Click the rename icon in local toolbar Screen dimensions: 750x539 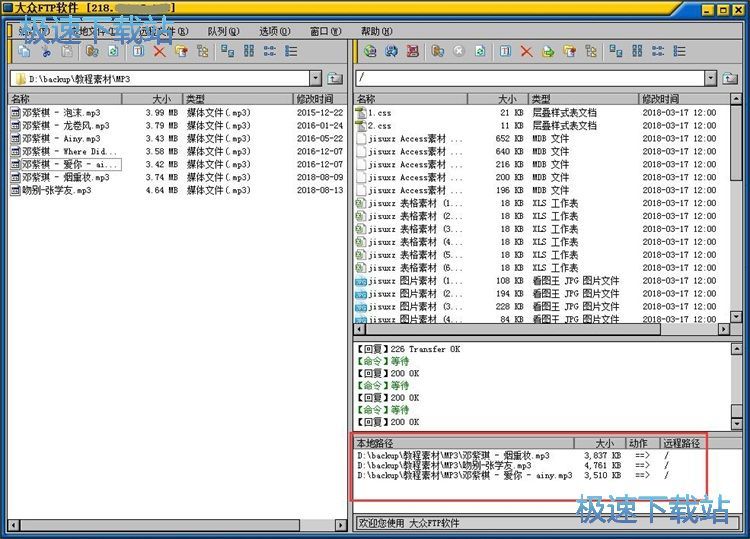click(138, 51)
